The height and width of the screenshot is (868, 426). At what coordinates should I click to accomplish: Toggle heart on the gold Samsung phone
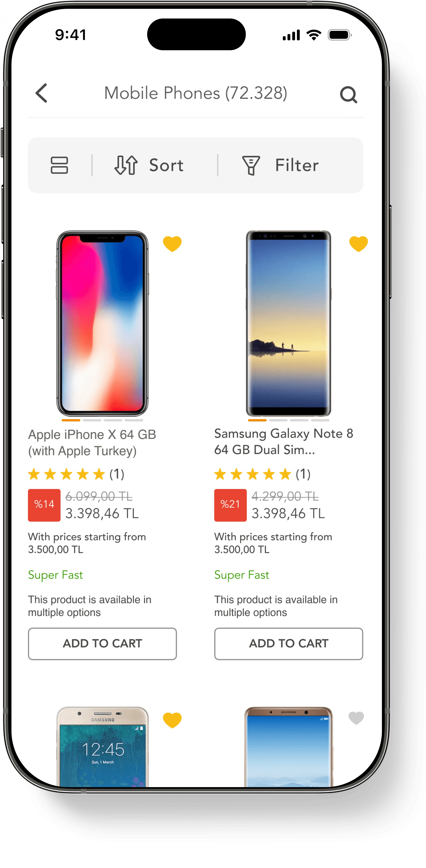click(x=172, y=720)
